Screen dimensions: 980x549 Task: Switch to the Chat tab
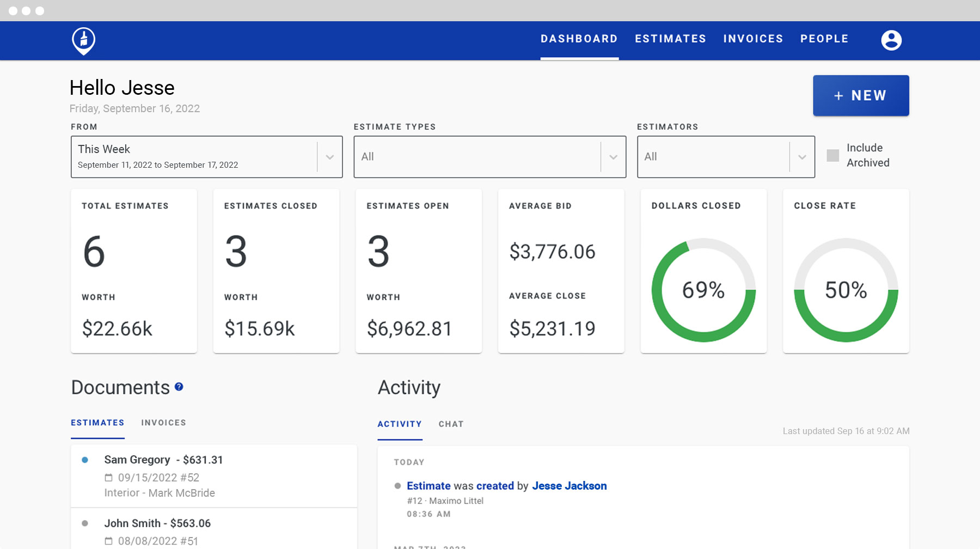point(451,424)
